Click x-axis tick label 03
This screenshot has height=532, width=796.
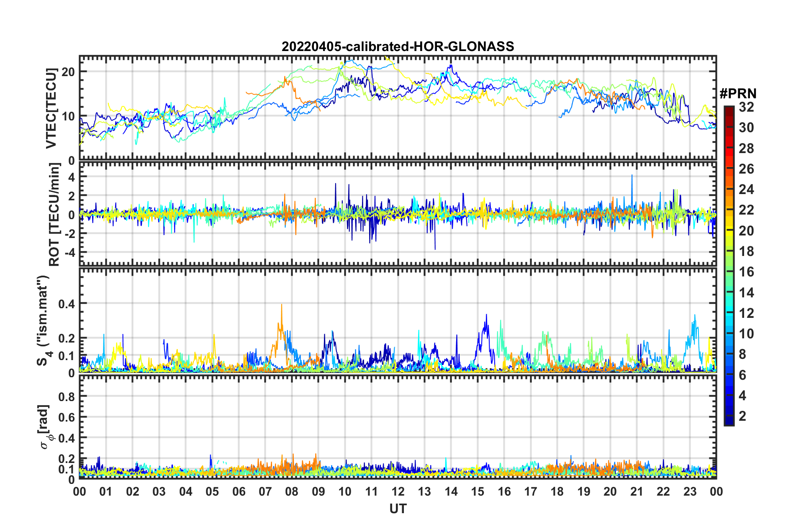tap(159, 491)
